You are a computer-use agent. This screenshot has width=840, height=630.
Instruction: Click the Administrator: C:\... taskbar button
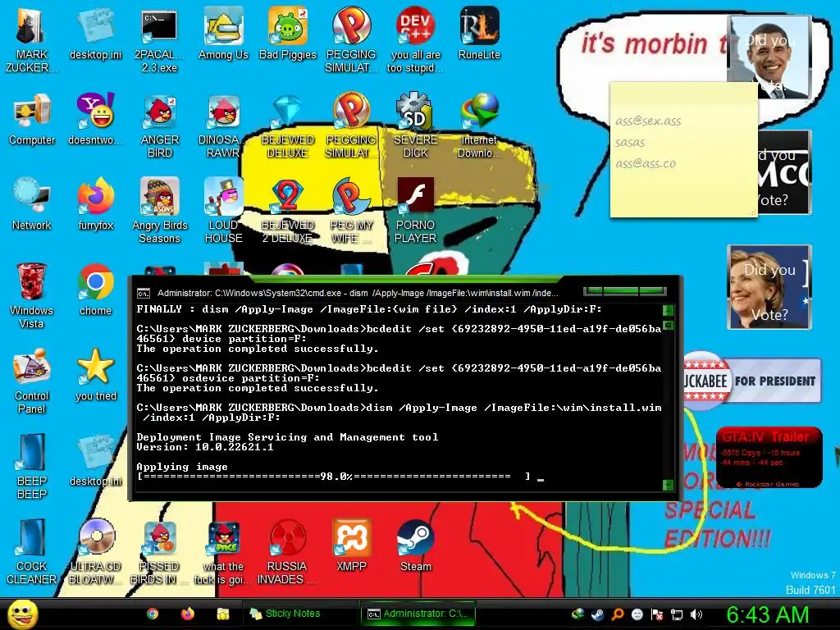418,614
